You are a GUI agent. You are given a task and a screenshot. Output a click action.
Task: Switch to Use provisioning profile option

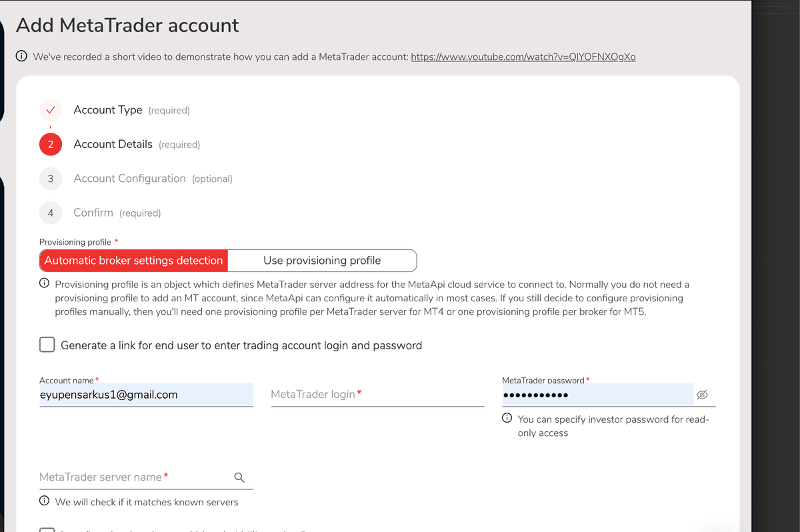coord(322,261)
